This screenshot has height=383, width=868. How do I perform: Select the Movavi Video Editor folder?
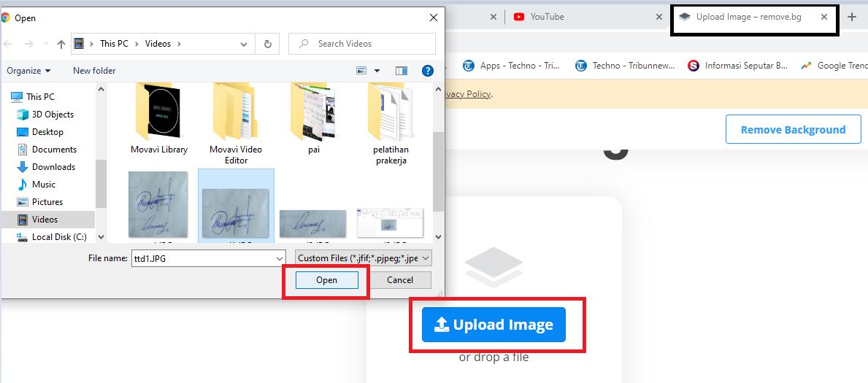[236, 123]
